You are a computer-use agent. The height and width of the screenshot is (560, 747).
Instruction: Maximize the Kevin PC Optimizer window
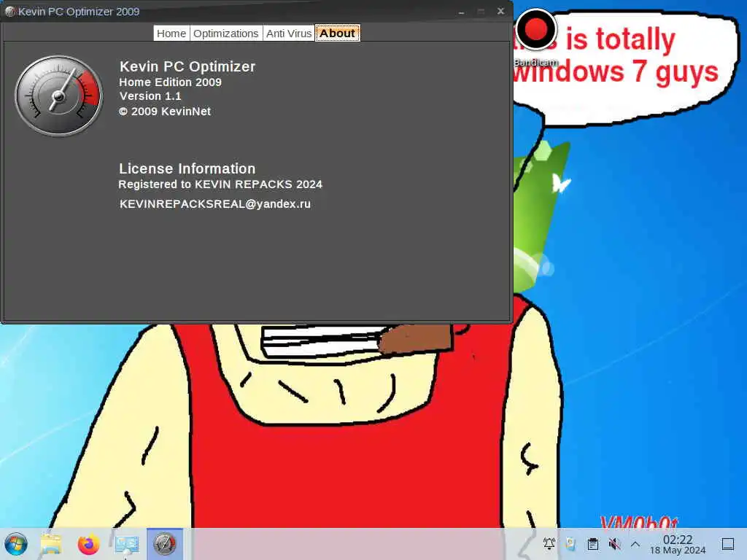tap(481, 12)
